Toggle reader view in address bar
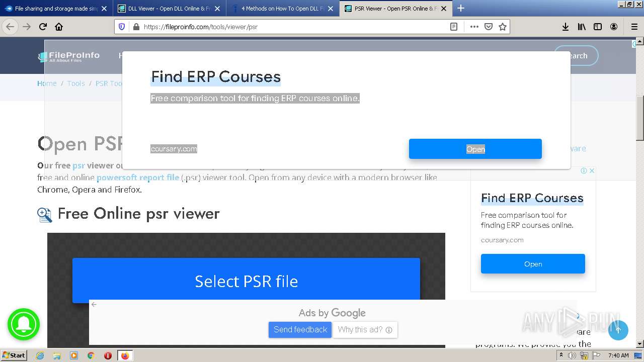The image size is (644, 362). pyautogui.click(x=454, y=27)
